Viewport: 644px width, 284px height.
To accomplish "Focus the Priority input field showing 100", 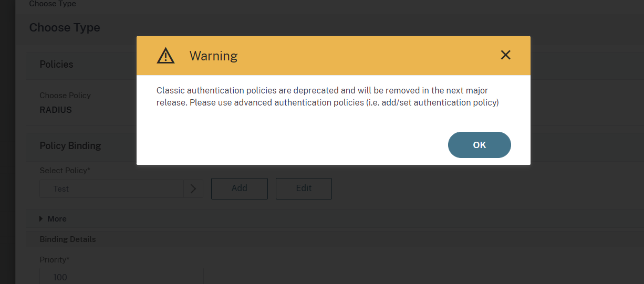I will pos(121,277).
